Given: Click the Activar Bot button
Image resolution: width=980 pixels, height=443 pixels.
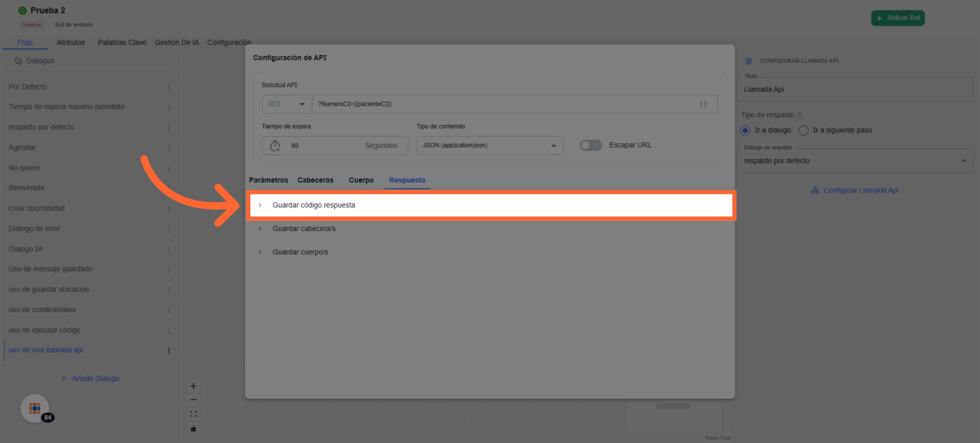Looking at the screenshot, I should [898, 18].
